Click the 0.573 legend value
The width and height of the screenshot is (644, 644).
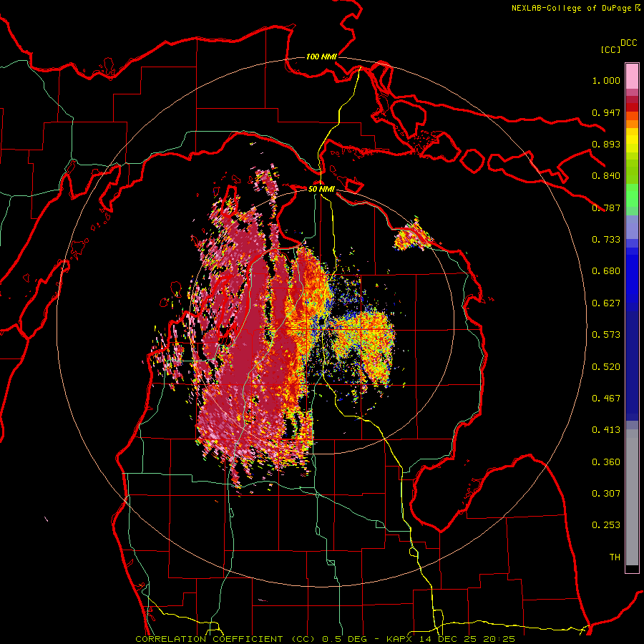point(606,335)
